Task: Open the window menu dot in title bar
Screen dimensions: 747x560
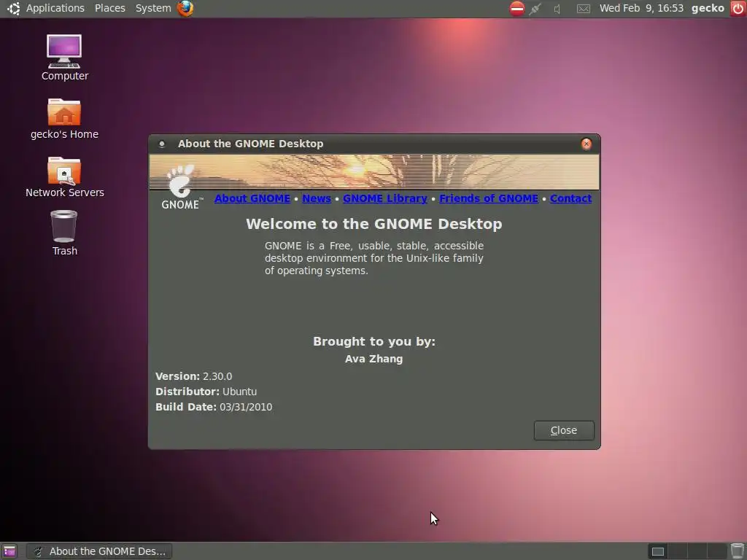Action: (162, 144)
